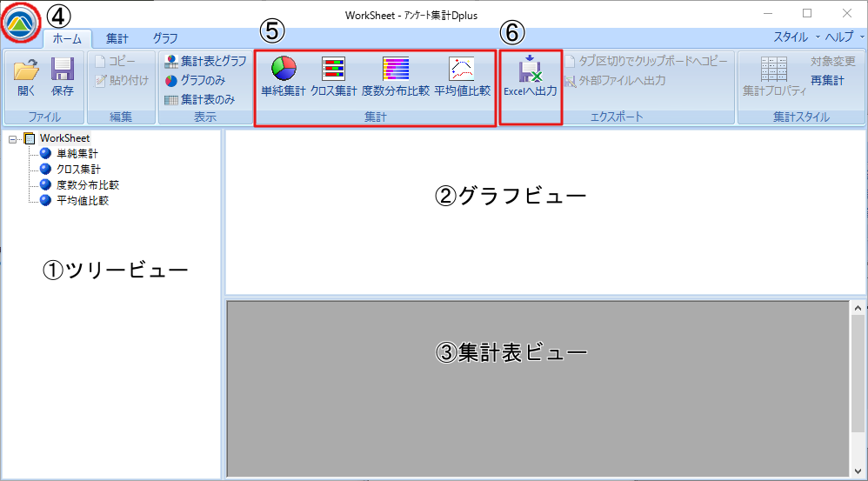Switch to the 集計 ribbon tab
868x481 pixels.
click(x=117, y=38)
